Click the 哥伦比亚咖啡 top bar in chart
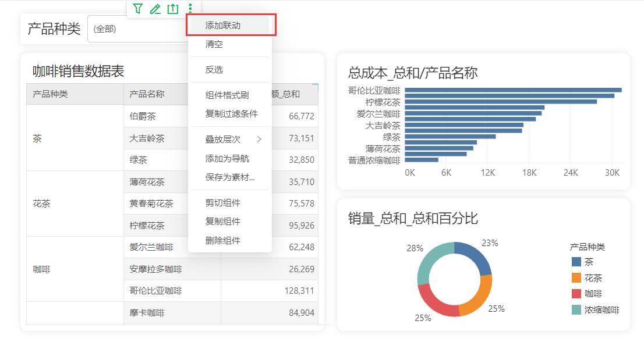This screenshot has width=644, height=342. [513, 90]
